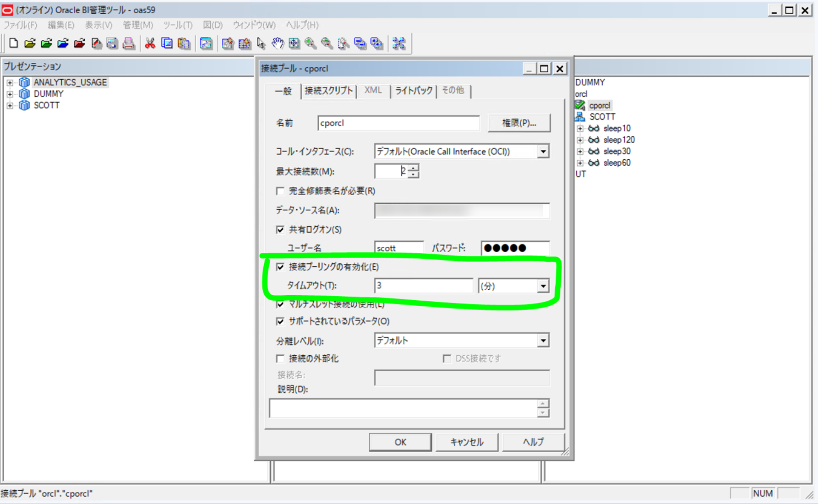The height and width of the screenshot is (504, 818).
Task: Open the ツール(T) menu
Action: 178,25
